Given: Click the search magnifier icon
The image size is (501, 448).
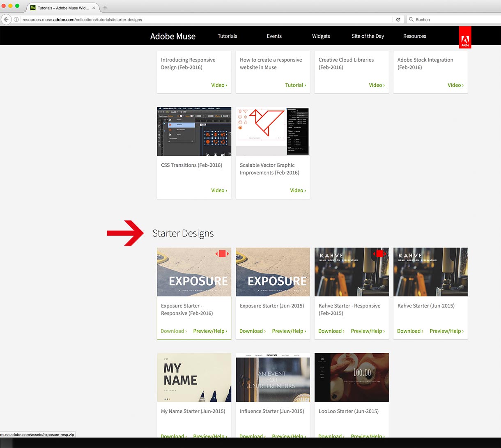Looking at the screenshot, I should tap(411, 19).
